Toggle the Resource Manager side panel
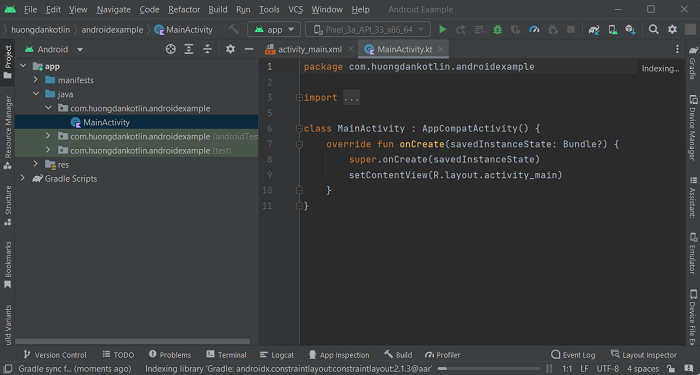 pyautogui.click(x=8, y=132)
